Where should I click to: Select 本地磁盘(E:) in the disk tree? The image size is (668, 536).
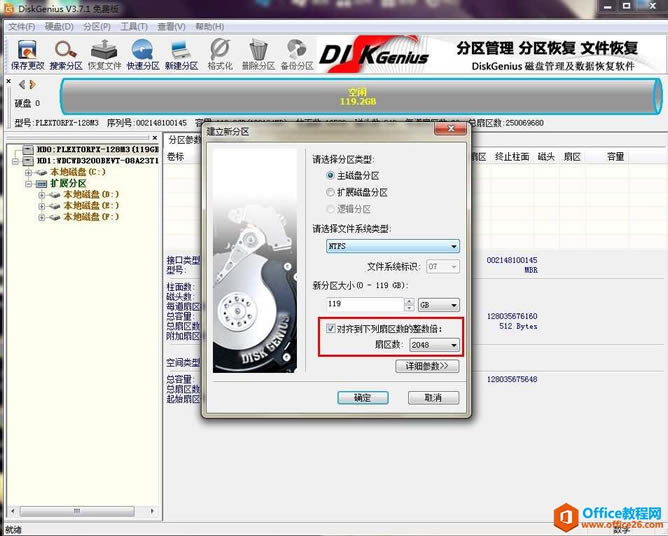coord(91,206)
